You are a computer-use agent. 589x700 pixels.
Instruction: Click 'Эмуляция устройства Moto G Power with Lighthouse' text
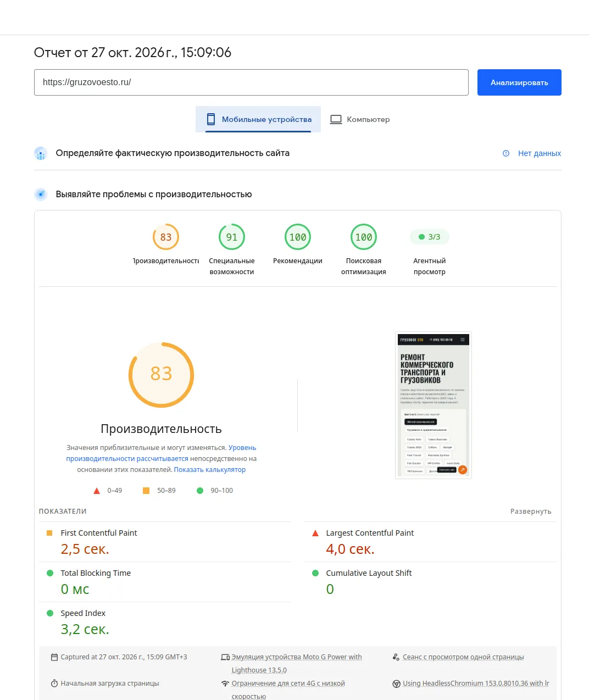click(297, 664)
